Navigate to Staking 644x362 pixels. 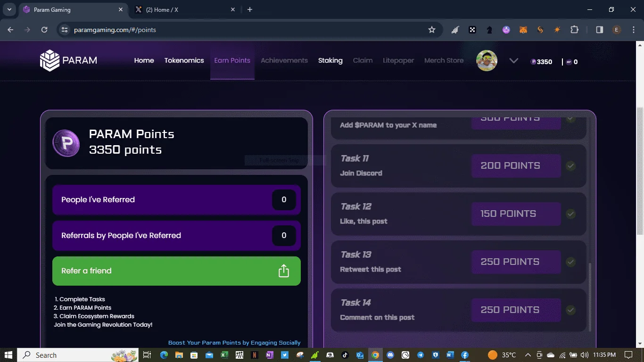click(x=330, y=60)
